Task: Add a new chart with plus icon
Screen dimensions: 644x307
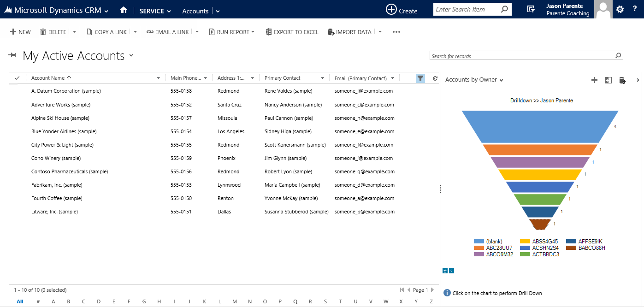Action: pos(594,80)
